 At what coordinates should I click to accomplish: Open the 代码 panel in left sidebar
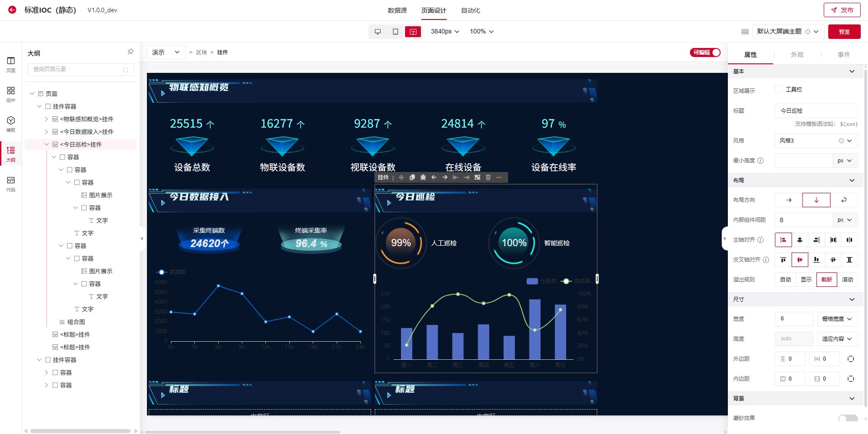11,184
